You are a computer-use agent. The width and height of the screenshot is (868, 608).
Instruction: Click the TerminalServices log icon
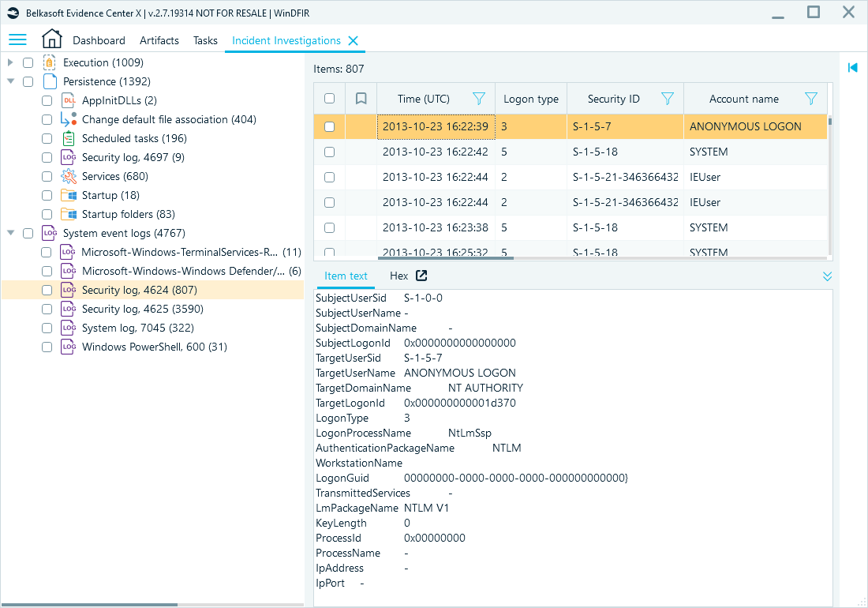[68, 252]
